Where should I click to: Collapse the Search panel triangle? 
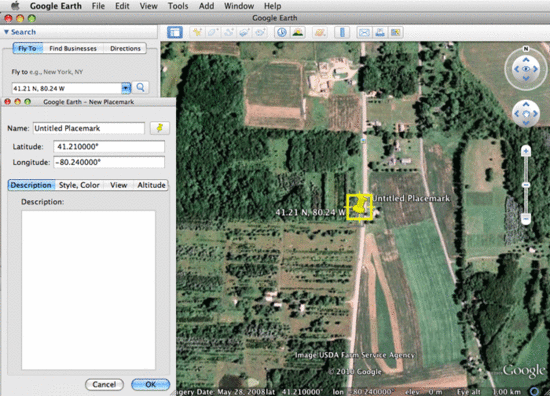6,32
